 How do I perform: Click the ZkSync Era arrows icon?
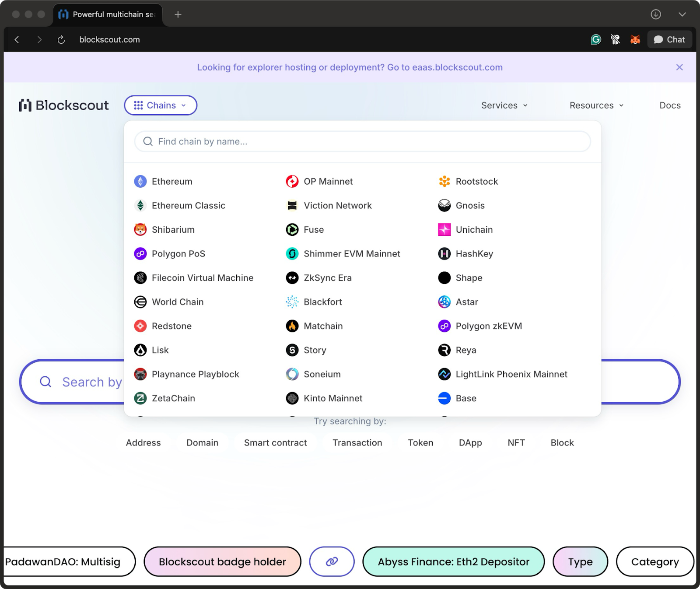pos(292,278)
